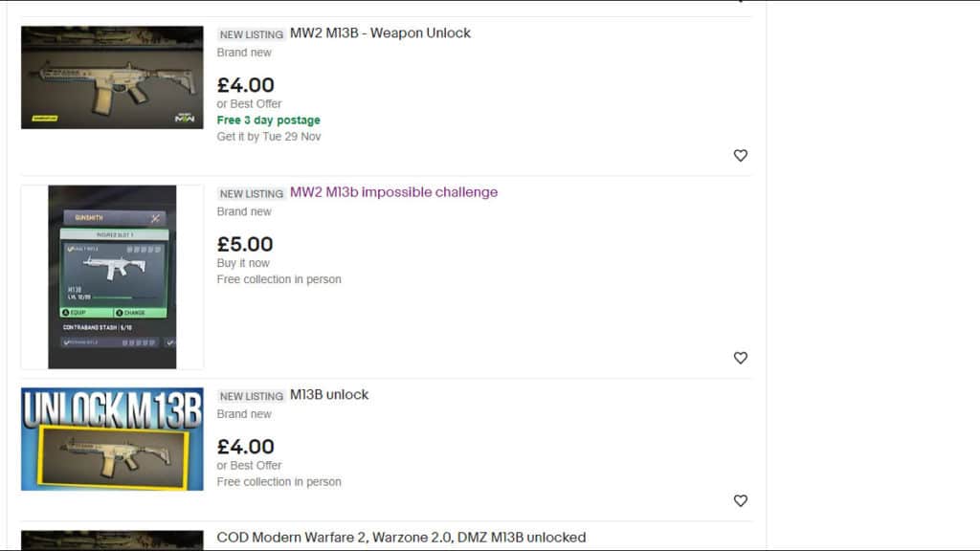980x551 pixels.
Task: Open the "MW2 M13B - Weapon Unlock" listing title
Action: pos(380,33)
